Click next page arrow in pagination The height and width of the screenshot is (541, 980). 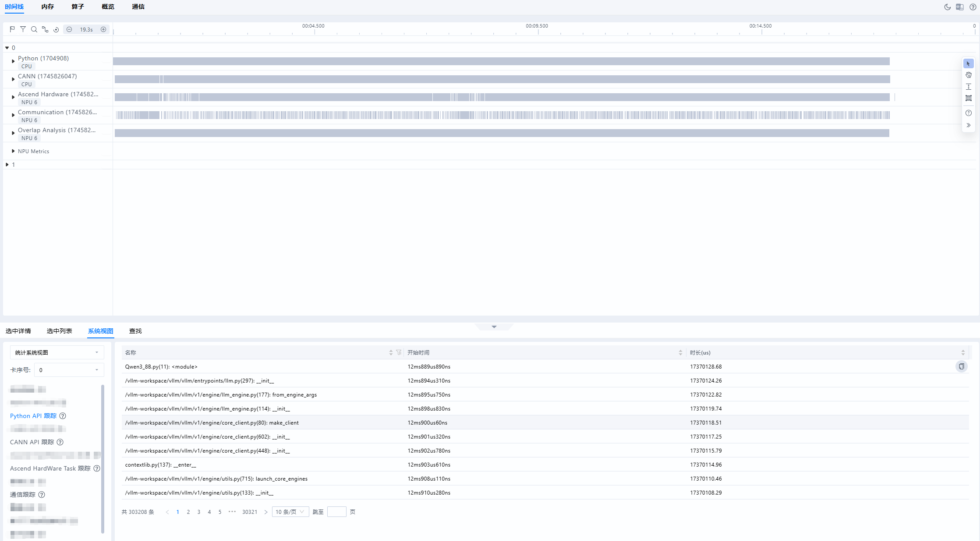point(266,512)
